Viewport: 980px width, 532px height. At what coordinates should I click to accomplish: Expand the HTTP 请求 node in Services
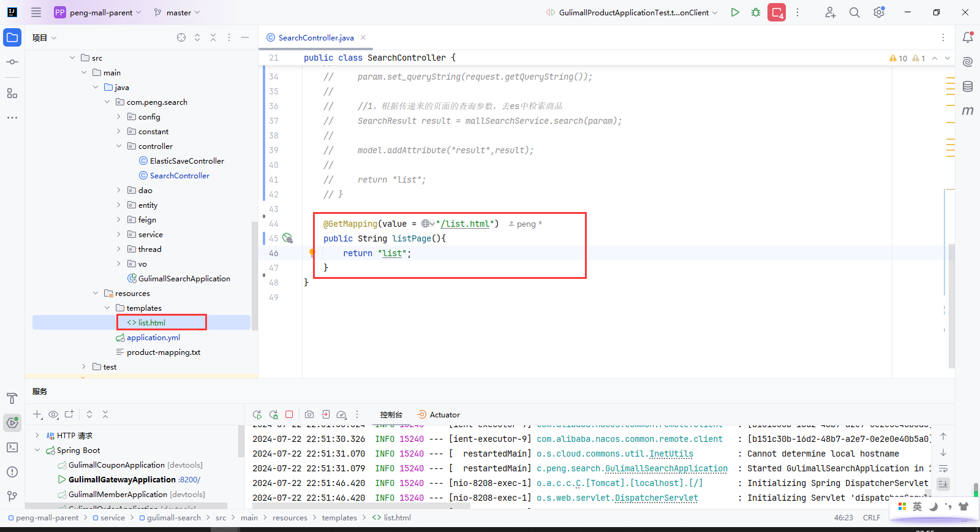click(37, 436)
